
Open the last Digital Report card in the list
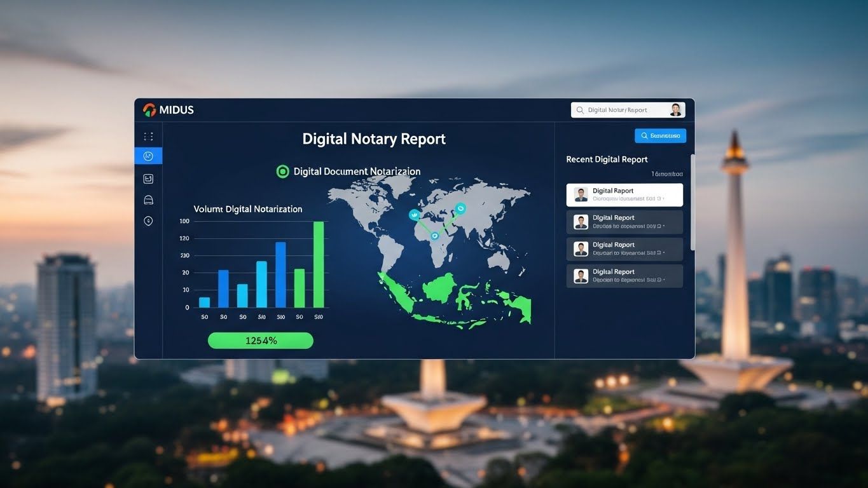coord(624,276)
